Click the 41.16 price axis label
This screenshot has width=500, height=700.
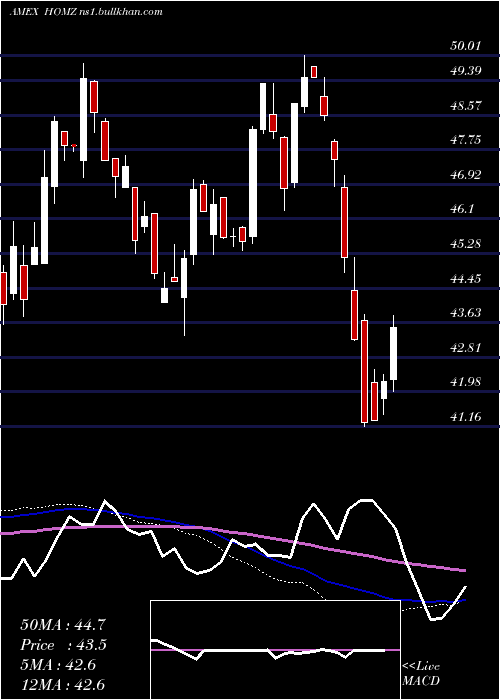[465, 417]
